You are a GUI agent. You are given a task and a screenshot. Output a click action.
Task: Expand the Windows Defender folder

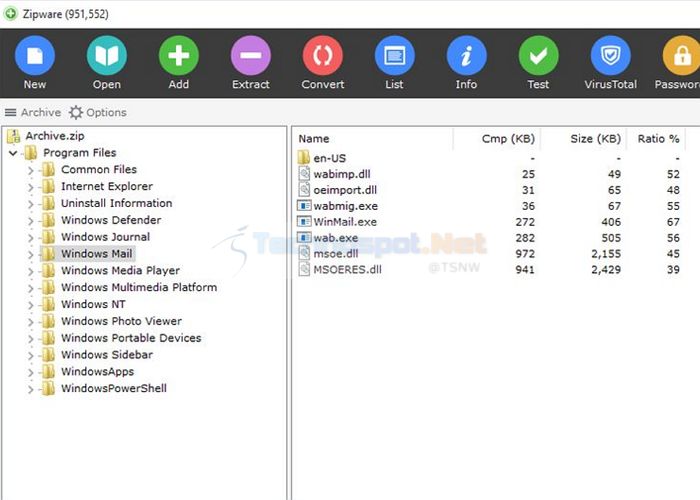(x=30, y=221)
